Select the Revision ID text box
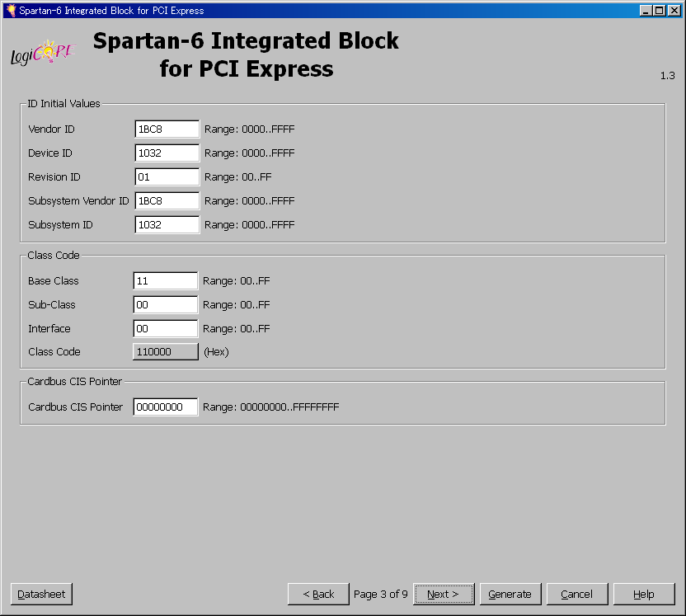Image resolution: width=686 pixels, height=616 pixels. [167, 177]
